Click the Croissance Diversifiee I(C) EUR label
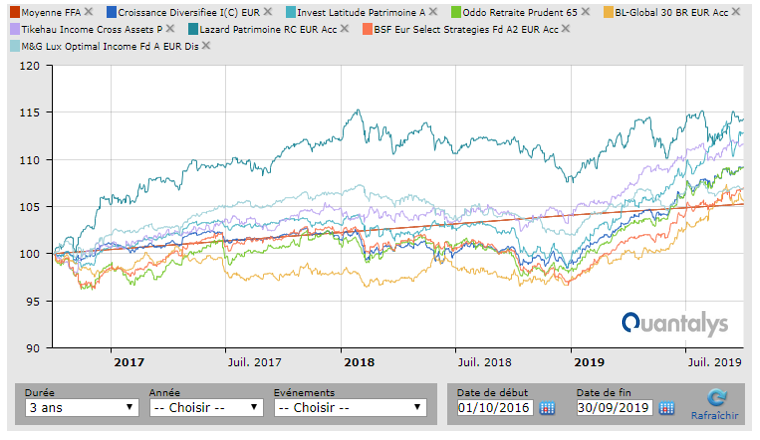 click(x=189, y=12)
